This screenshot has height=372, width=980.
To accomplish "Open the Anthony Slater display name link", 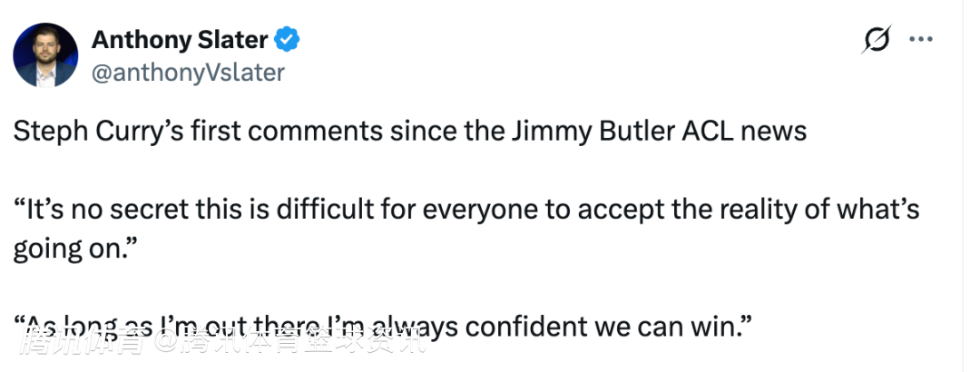I will pos(180,40).
